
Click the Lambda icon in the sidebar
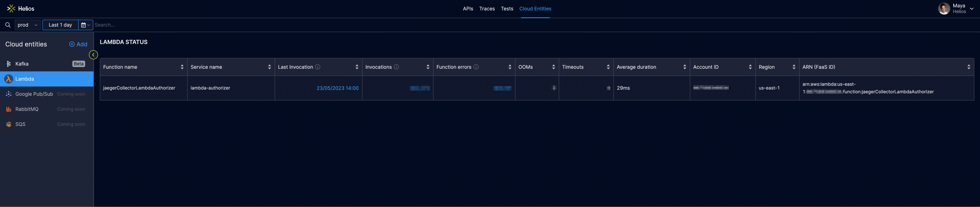(8, 79)
